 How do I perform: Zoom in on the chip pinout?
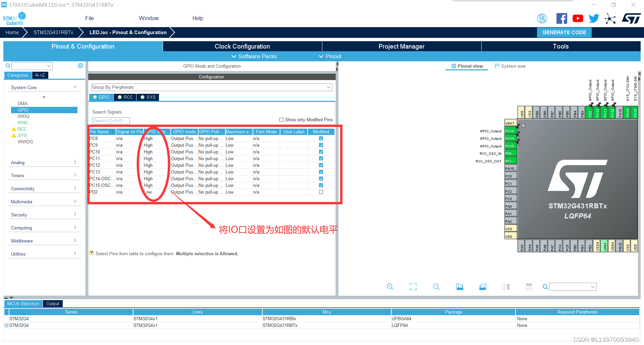point(390,287)
